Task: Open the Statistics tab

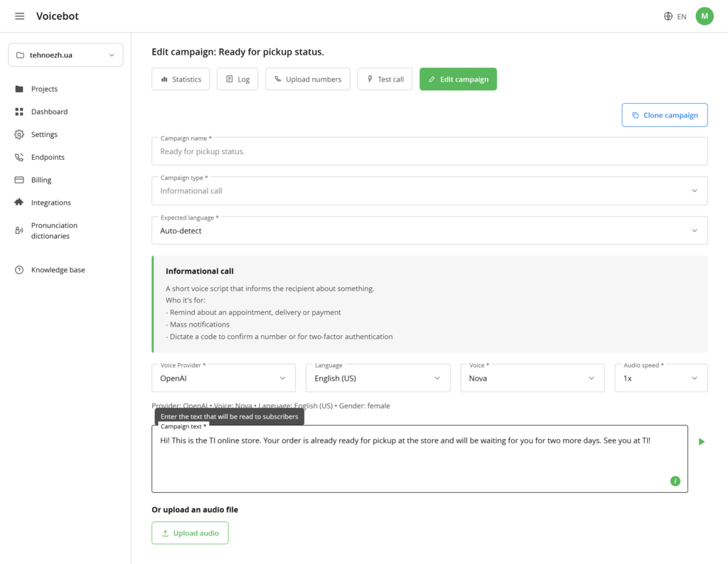Action: (181, 80)
